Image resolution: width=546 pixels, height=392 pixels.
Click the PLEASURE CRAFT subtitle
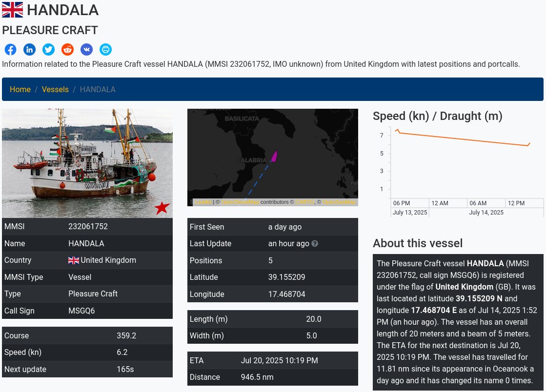(50, 30)
